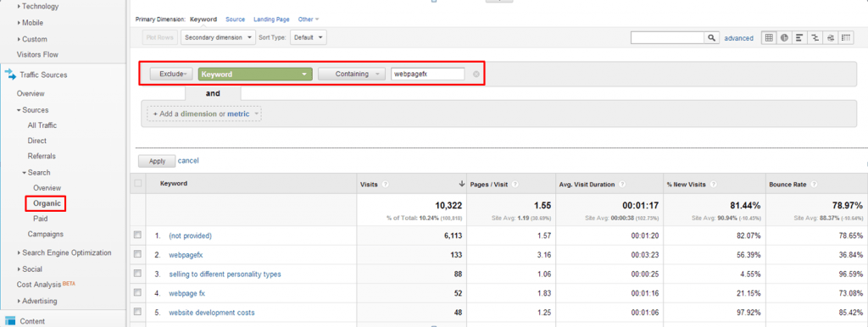Click the magnifier search button

pos(711,37)
